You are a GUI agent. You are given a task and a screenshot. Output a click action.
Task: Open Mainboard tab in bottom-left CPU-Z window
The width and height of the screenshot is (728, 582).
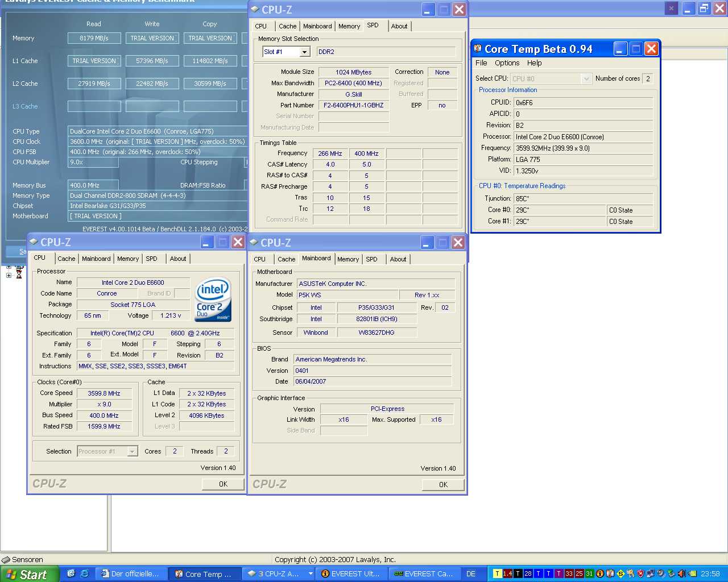[96, 259]
